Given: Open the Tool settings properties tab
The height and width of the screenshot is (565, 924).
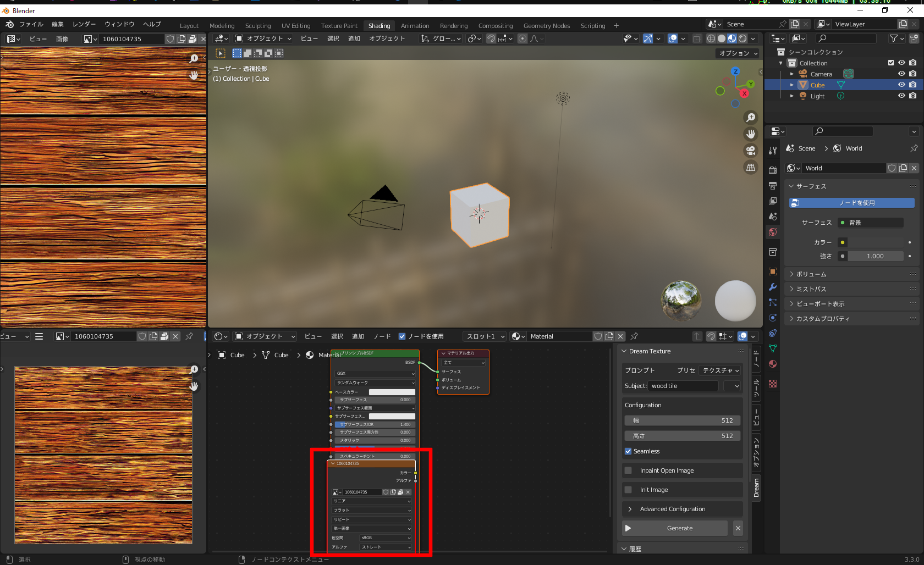Looking at the screenshot, I should (773, 150).
